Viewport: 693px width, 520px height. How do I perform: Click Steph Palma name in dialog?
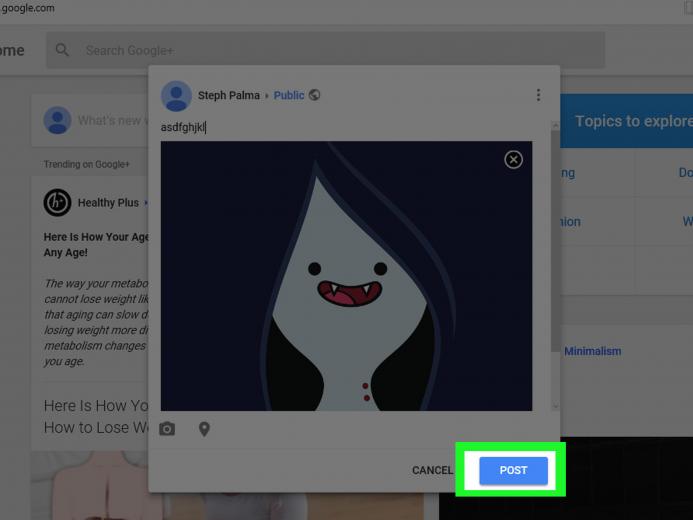[228, 95]
